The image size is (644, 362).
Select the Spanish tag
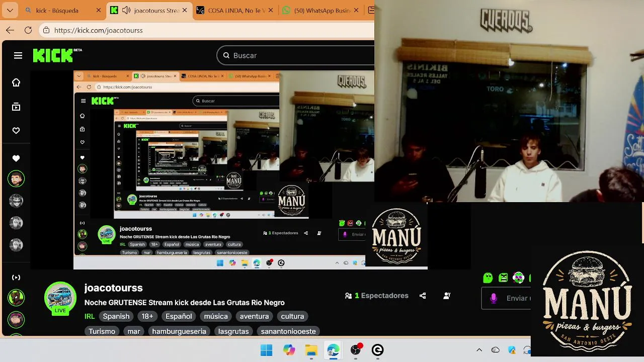[116, 316]
